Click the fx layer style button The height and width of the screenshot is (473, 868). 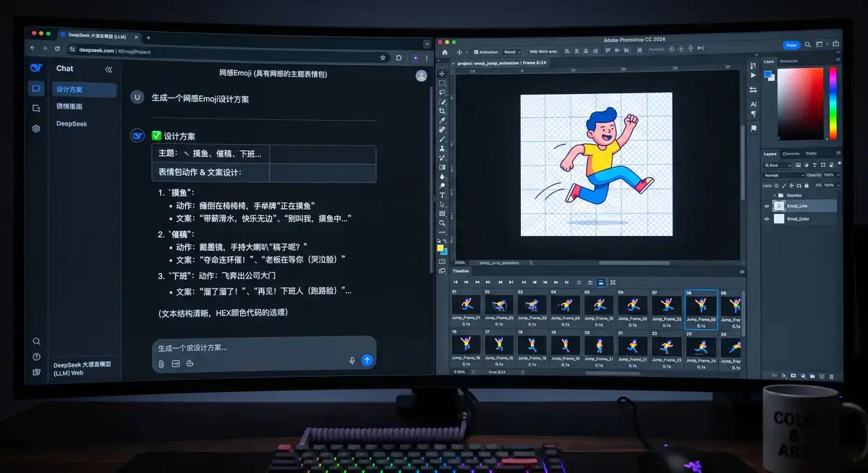click(x=784, y=376)
